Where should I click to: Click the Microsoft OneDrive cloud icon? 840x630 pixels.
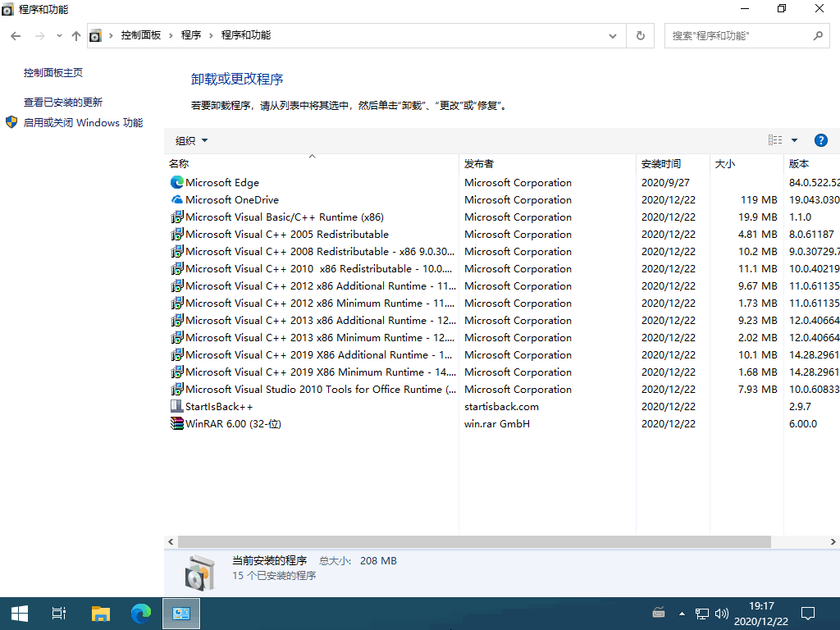[177, 200]
